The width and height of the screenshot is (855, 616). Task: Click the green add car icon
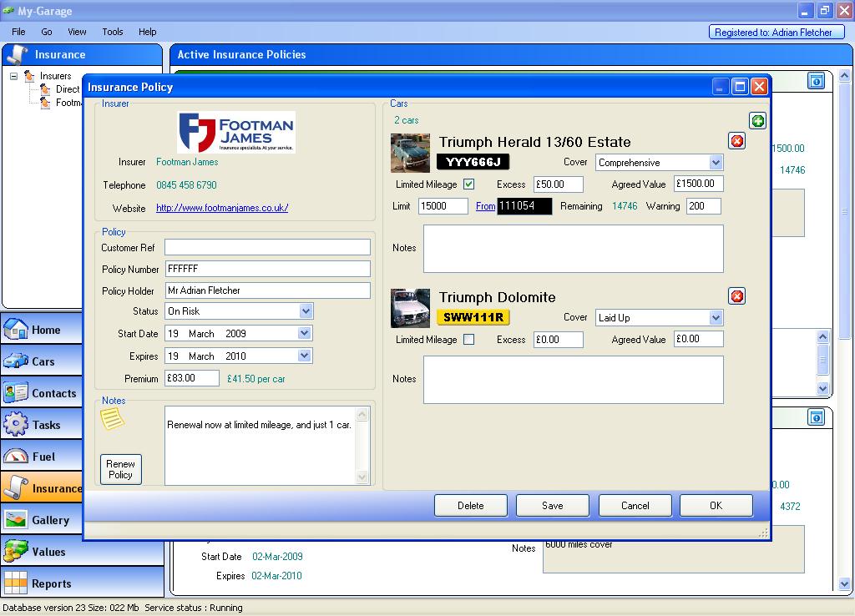tap(757, 121)
